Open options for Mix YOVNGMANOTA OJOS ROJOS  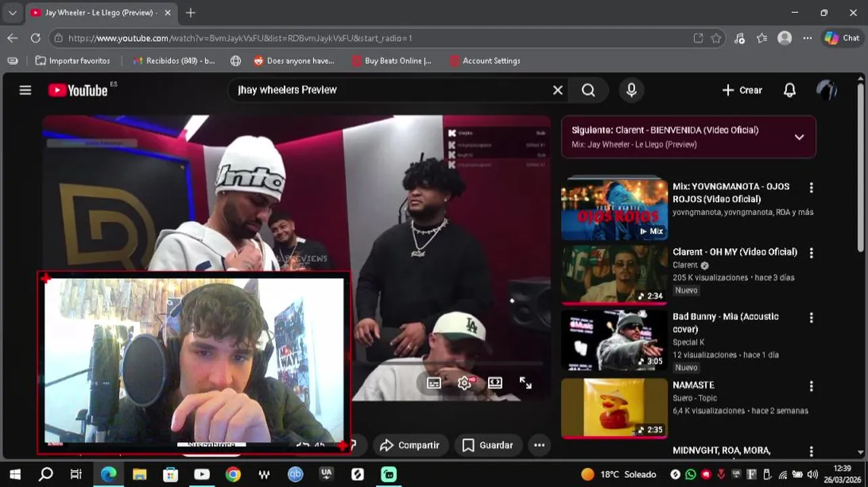tap(811, 187)
